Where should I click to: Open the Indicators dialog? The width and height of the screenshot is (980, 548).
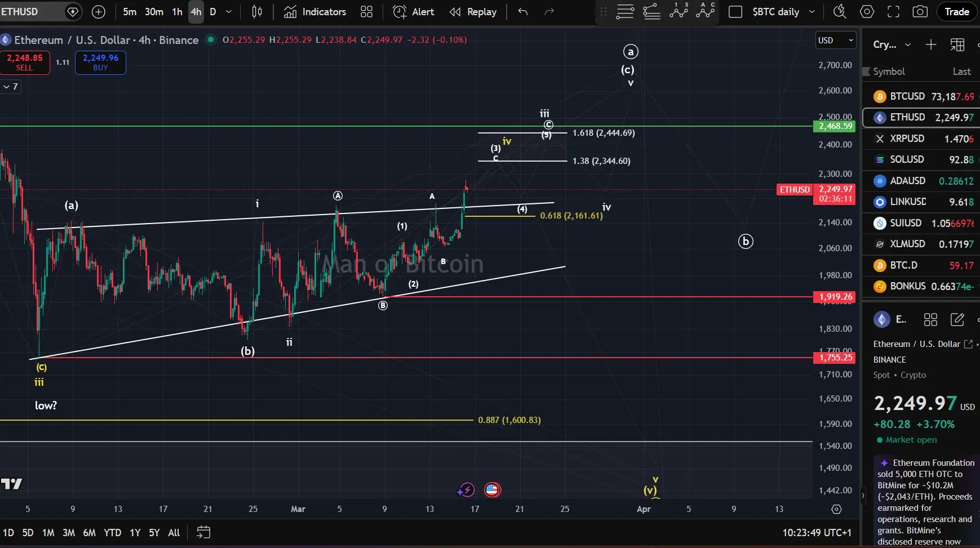click(315, 12)
